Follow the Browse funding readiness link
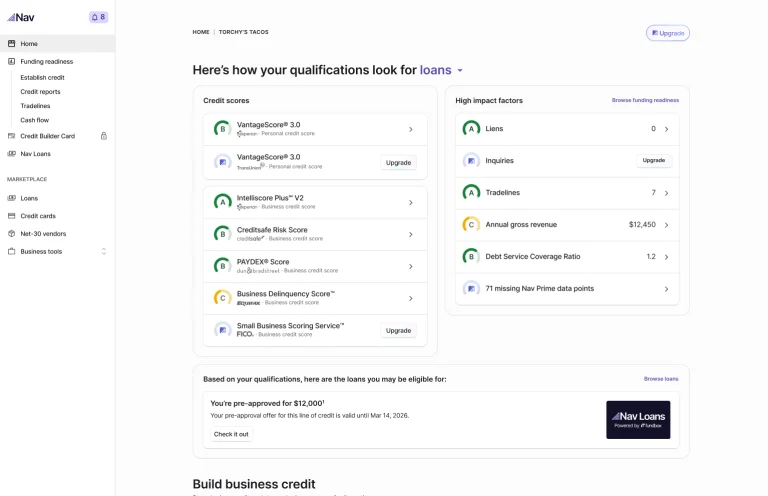768x496 pixels. pos(645,100)
